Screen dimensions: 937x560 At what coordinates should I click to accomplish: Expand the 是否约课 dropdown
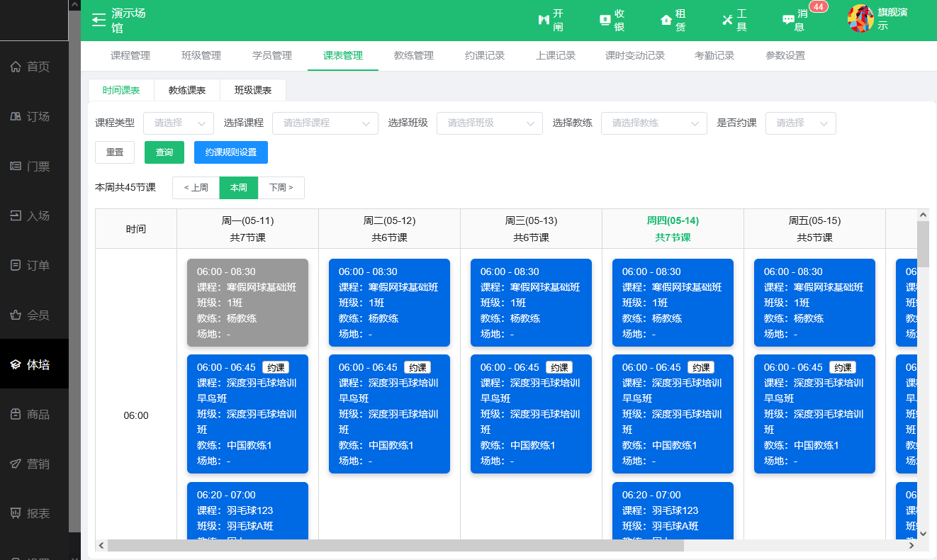tap(801, 123)
